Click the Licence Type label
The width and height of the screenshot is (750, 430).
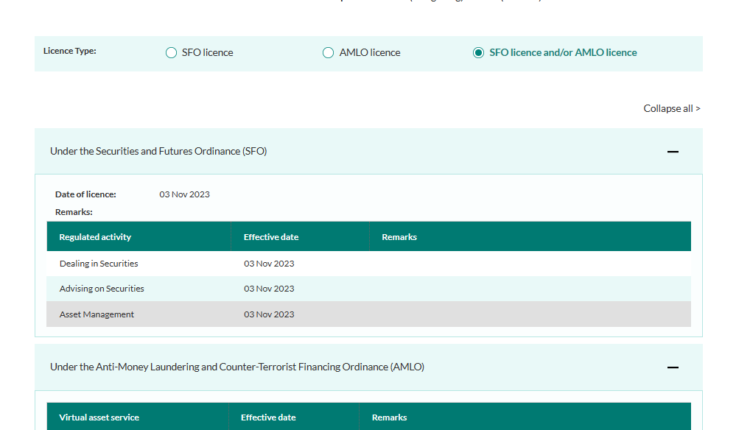click(69, 50)
